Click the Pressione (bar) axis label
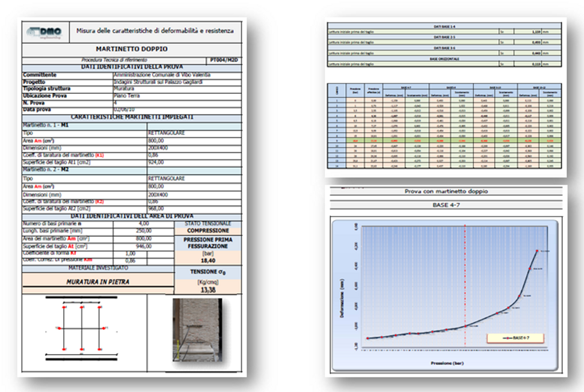Image resolution: width=584 pixels, height=392 pixels. pyautogui.click(x=446, y=363)
